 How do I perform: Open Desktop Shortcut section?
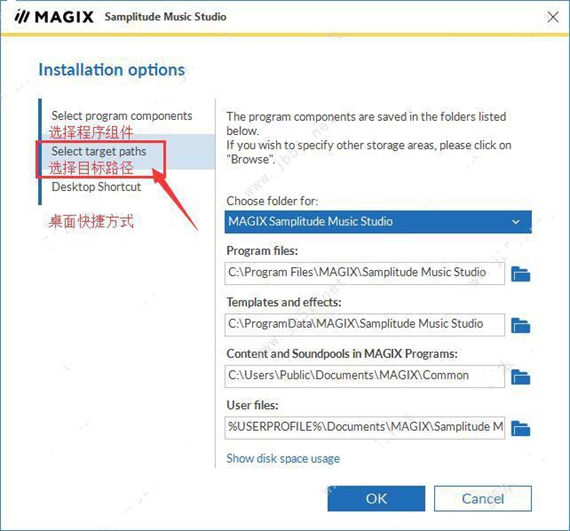coord(96,187)
